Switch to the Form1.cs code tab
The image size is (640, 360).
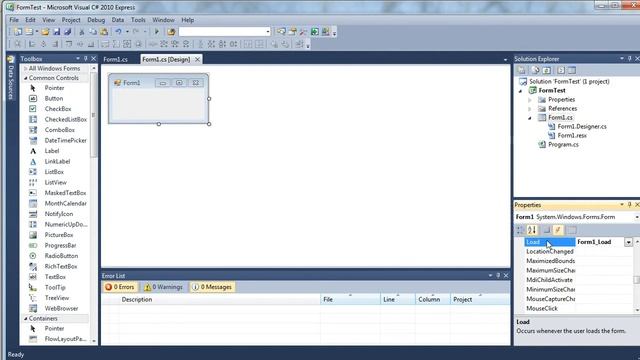point(116,60)
